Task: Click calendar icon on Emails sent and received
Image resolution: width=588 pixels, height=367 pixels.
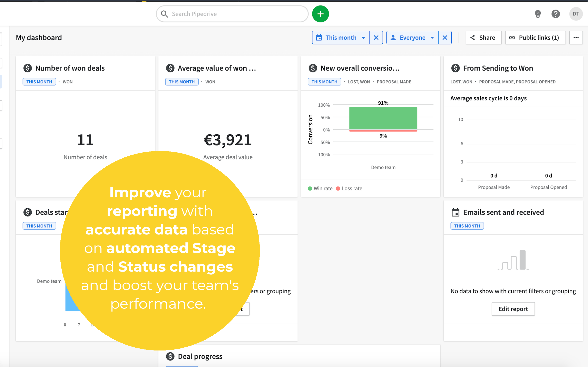Action: tap(455, 212)
